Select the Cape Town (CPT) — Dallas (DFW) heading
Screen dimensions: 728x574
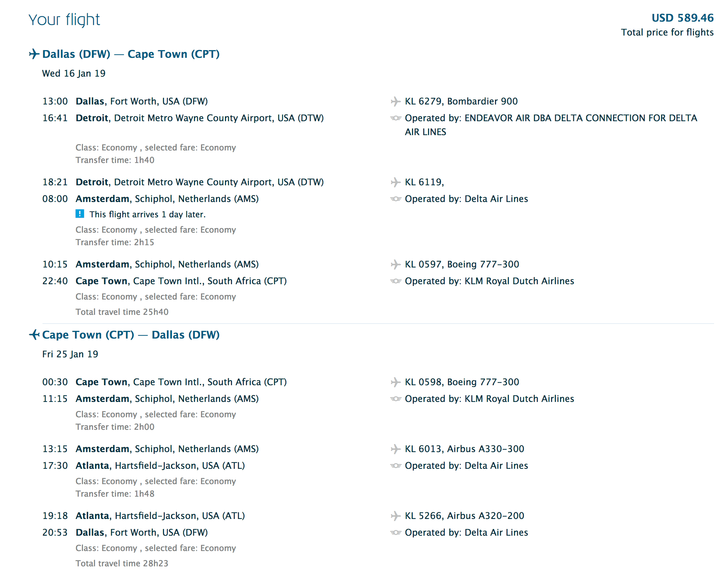point(131,335)
